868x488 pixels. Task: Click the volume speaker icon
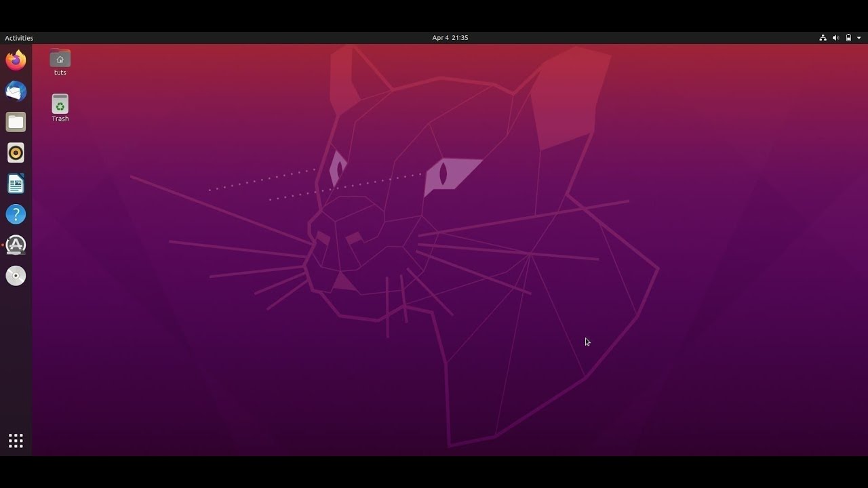835,38
